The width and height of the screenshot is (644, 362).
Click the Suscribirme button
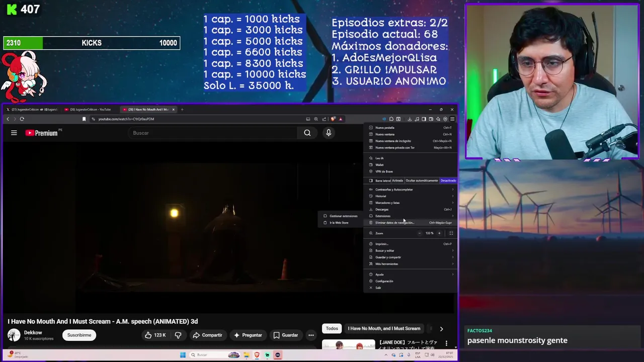(79, 335)
